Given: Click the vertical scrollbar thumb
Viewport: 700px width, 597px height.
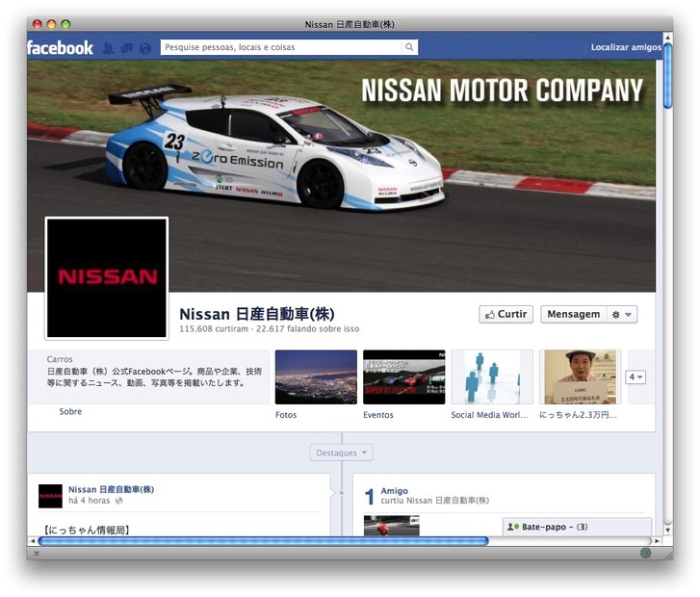Looking at the screenshot, I should coord(667,76).
